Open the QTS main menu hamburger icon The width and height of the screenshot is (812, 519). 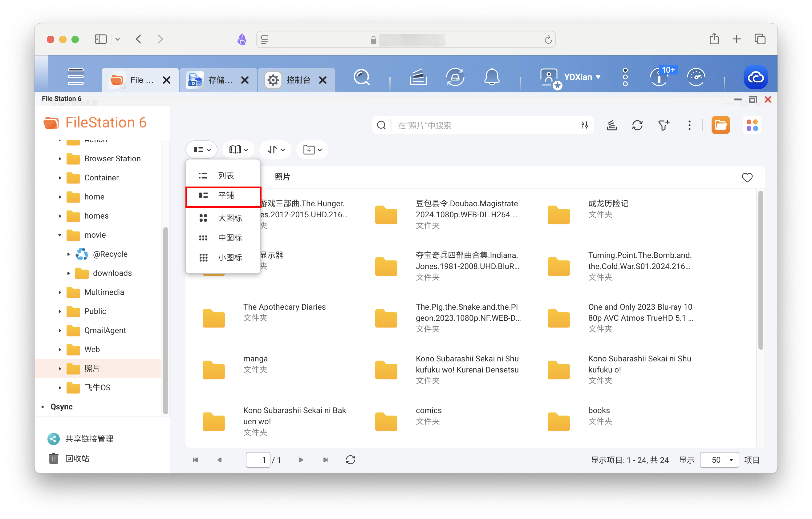click(75, 77)
